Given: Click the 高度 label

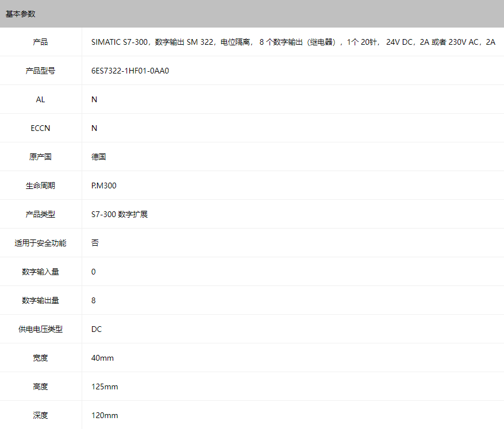Looking at the screenshot, I should (40, 387).
